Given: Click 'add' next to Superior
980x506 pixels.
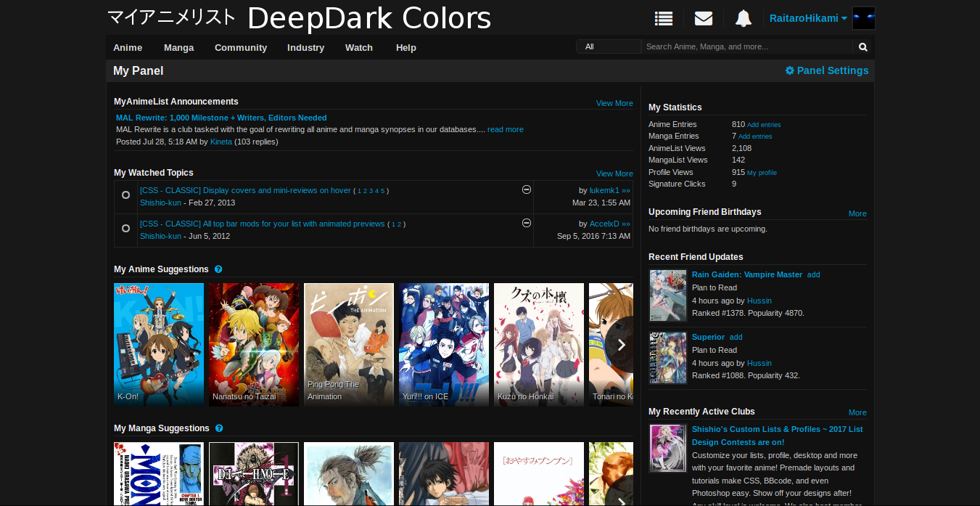Looking at the screenshot, I should pos(736,337).
